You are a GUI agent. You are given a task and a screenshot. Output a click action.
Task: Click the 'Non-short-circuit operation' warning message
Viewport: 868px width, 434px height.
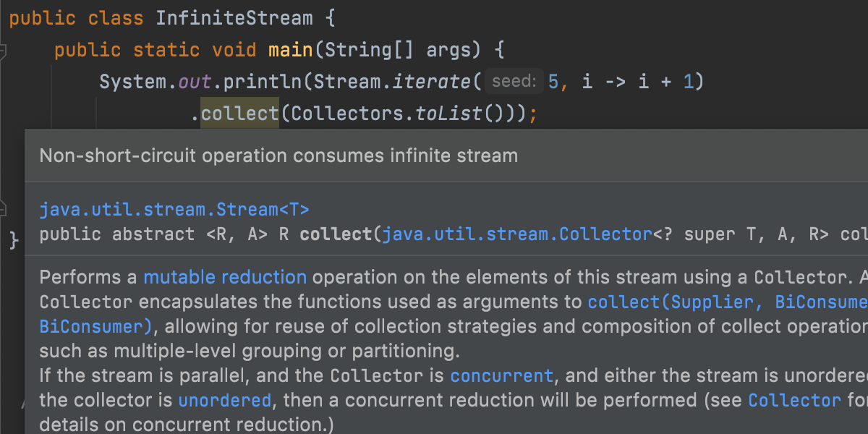[x=278, y=156]
